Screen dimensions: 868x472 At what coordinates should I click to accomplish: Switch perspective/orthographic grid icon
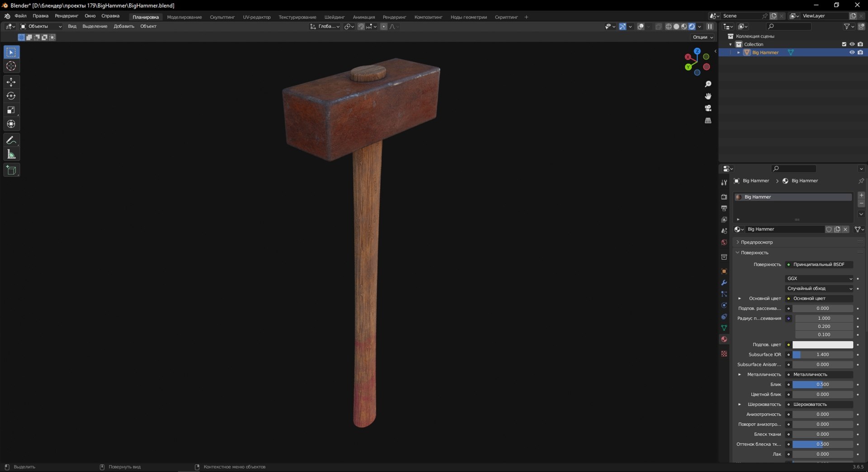(708, 120)
